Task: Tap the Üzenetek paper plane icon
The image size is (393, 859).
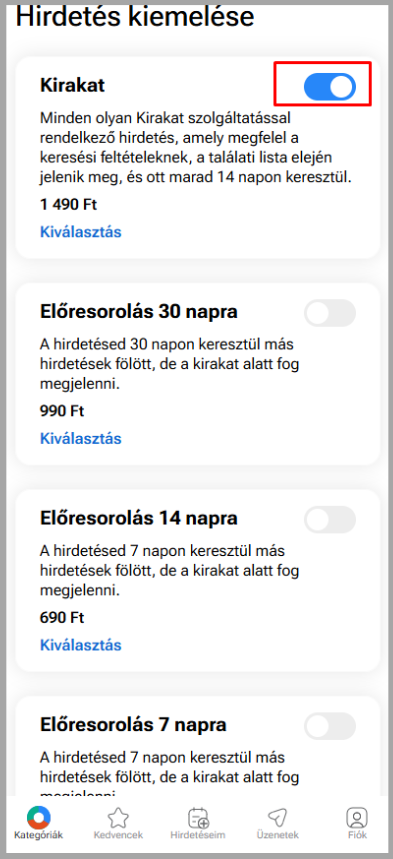Action: (x=277, y=818)
